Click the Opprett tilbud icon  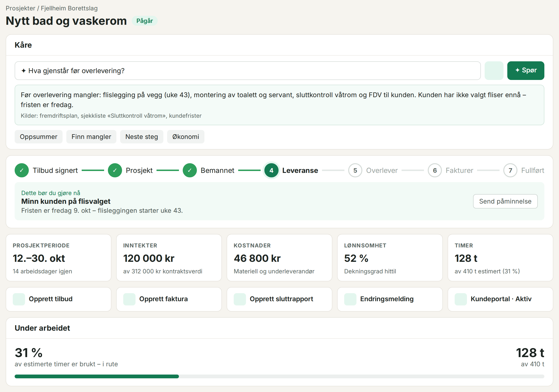pos(19,299)
